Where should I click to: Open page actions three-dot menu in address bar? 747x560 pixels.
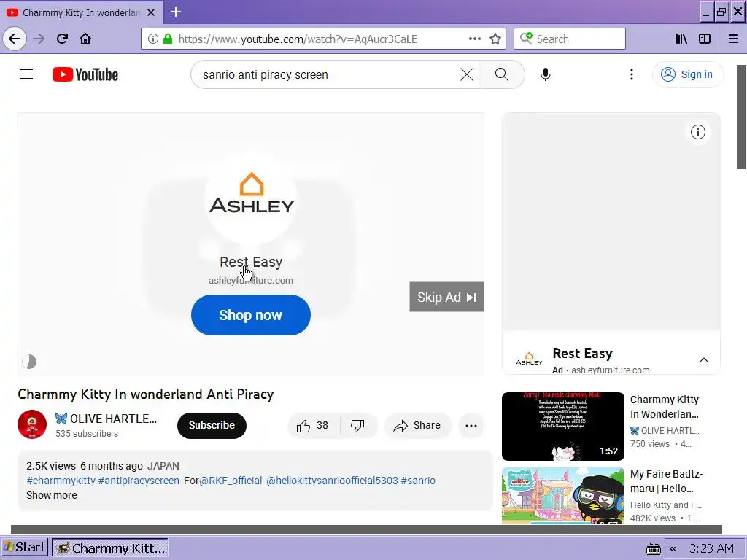(474, 39)
